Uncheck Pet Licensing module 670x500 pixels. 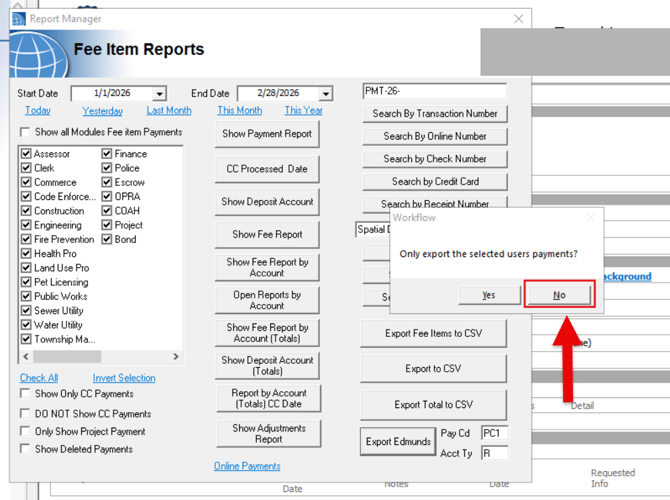pyautogui.click(x=26, y=282)
